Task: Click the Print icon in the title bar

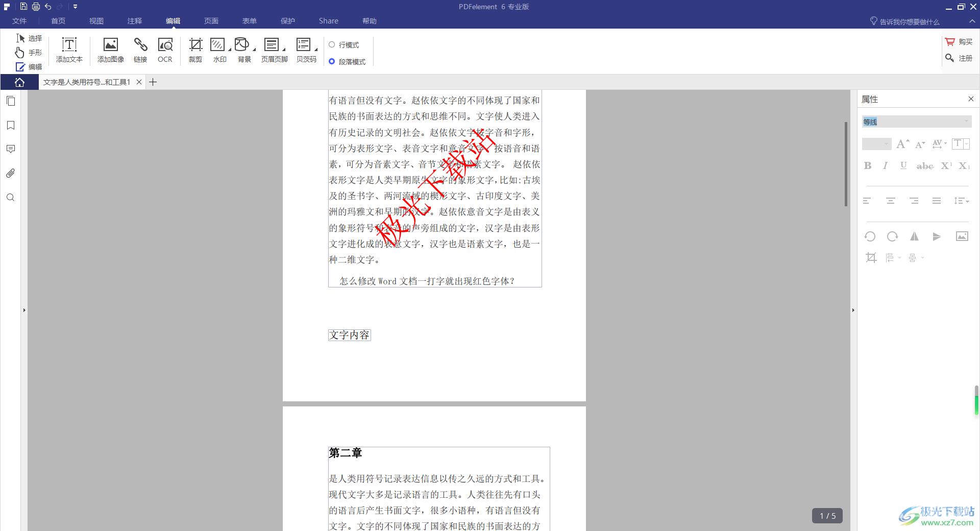Action: click(36, 7)
